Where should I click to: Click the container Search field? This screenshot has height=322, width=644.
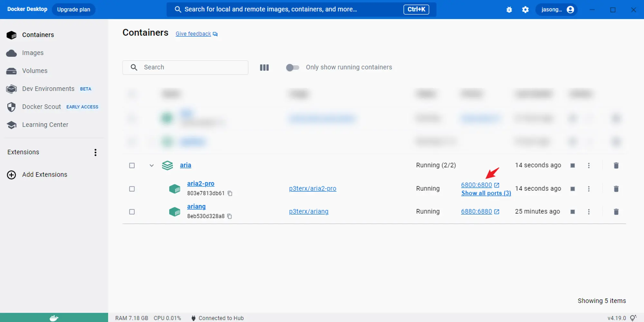[x=185, y=67]
